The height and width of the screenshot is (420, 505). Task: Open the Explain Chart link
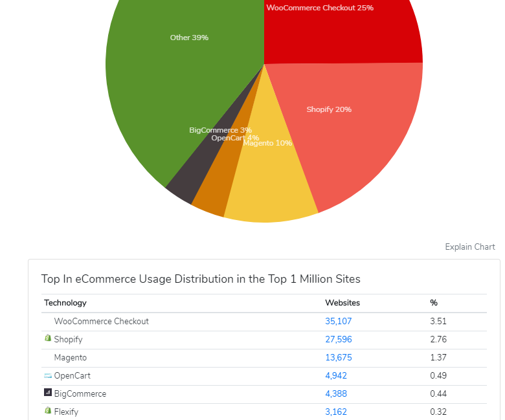click(470, 247)
